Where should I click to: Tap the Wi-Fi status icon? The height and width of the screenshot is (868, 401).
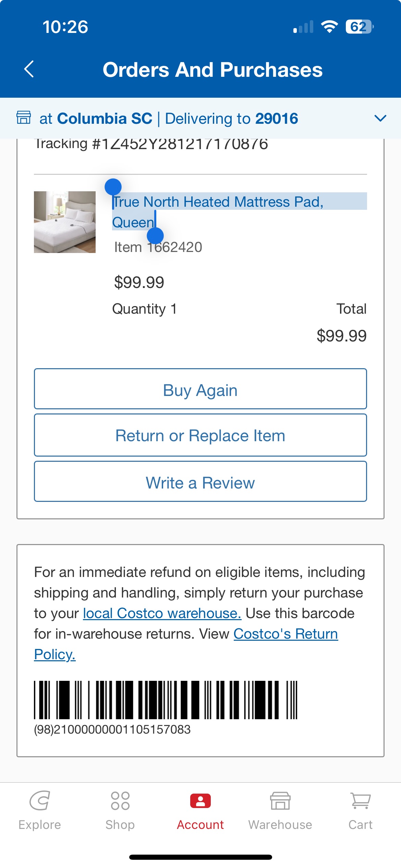pos(329,27)
